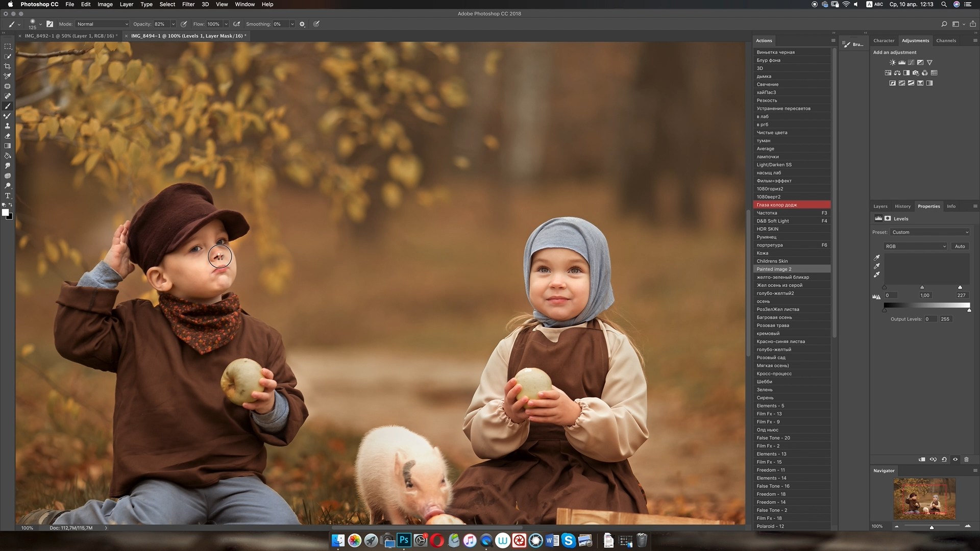
Task: Toggle airbrush build-up mode
Action: point(237,24)
